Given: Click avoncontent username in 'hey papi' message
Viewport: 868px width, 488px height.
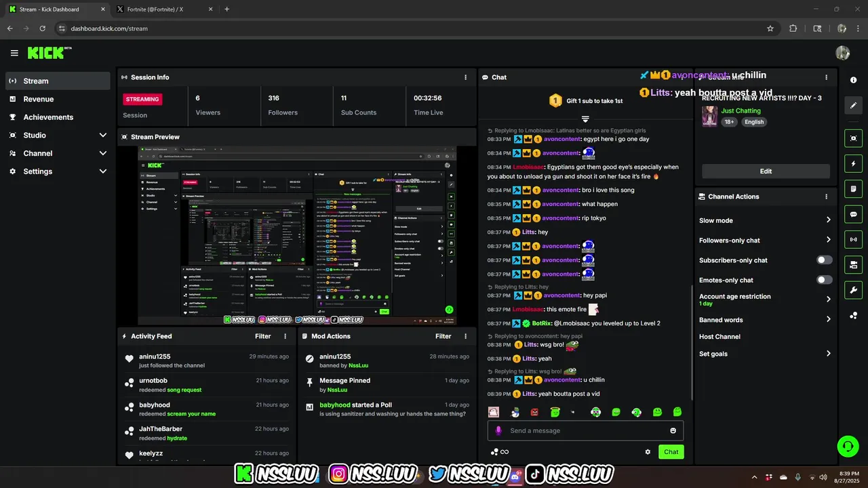Looking at the screenshot, I should [562, 296].
